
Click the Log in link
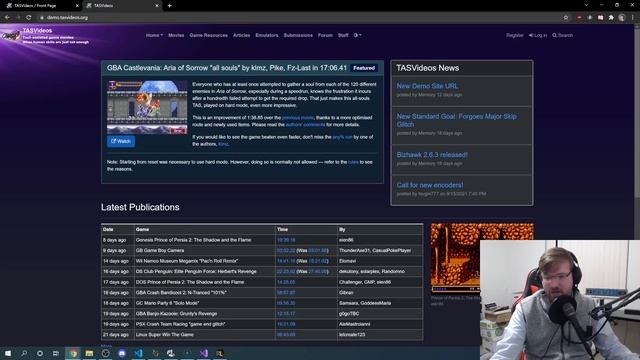pyautogui.click(x=538, y=36)
